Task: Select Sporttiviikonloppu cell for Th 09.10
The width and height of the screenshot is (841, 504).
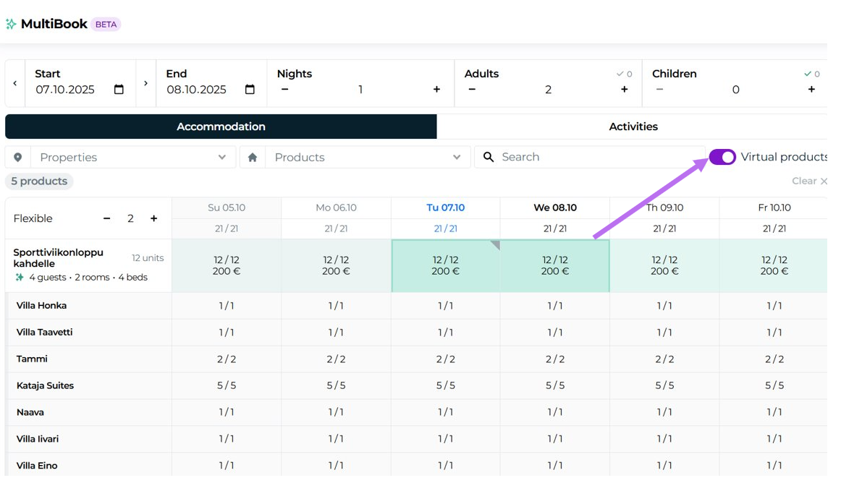Action: (x=664, y=265)
